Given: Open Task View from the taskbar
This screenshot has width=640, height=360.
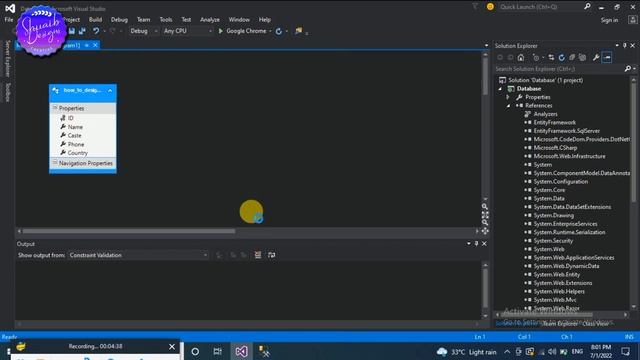Looking at the screenshot, I should point(218,351).
